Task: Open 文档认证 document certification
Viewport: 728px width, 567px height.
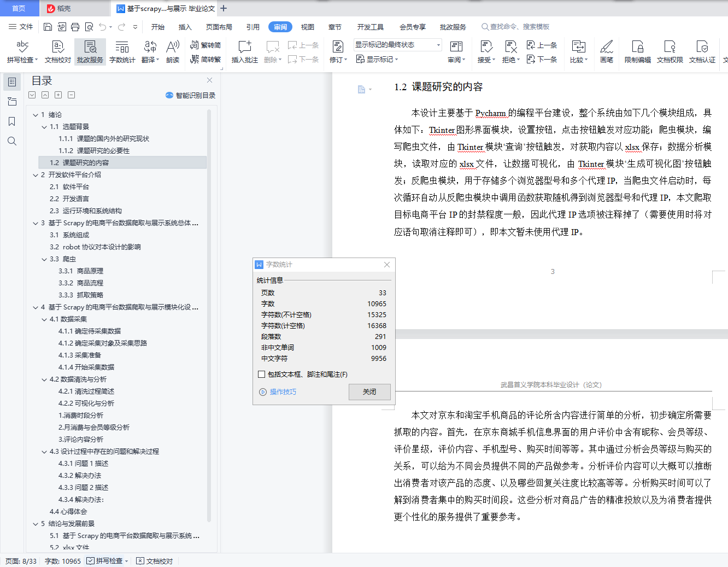Action: point(702,52)
